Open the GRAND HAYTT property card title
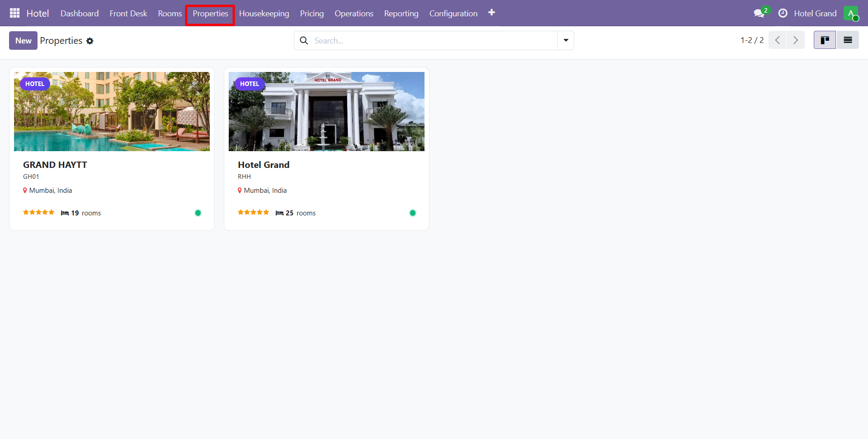Image resolution: width=868 pixels, height=439 pixels. coord(55,164)
